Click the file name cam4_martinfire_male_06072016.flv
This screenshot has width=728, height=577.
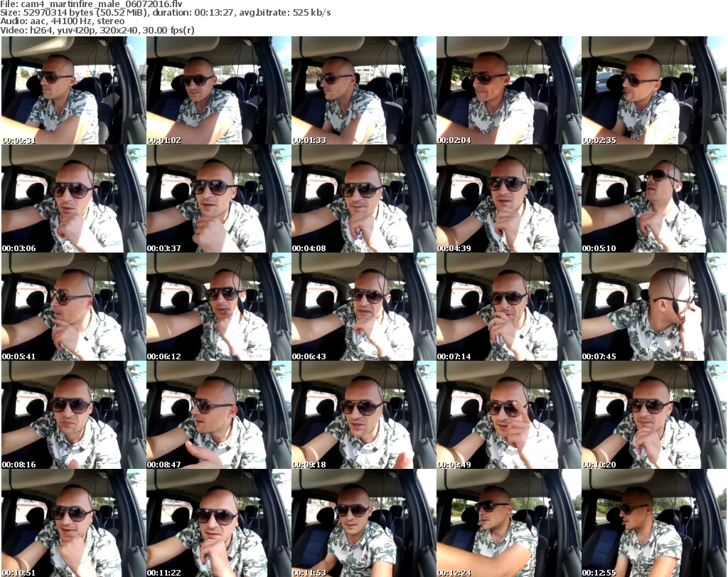102,4
